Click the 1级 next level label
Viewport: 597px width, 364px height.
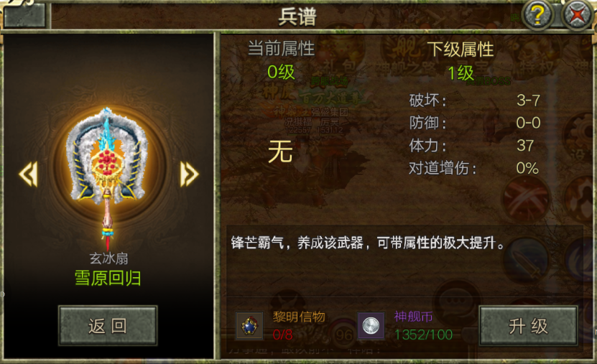pyautogui.click(x=461, y=73)
